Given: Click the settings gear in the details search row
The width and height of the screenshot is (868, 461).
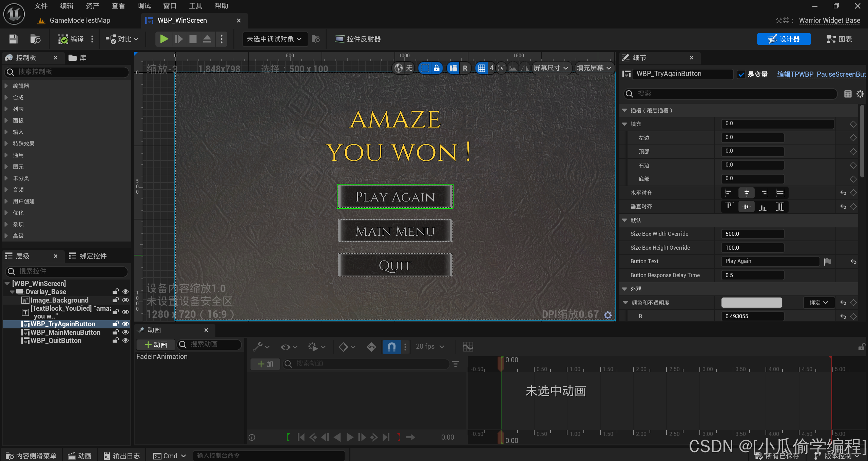Looking at the screenshot, I should point(860,94).
